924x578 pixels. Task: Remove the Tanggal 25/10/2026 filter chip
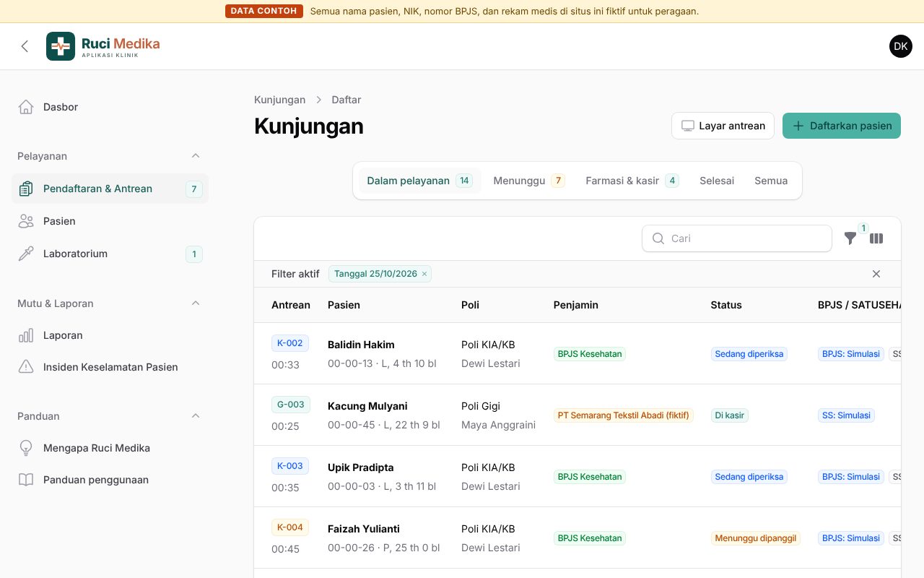(x=424, y=274)
